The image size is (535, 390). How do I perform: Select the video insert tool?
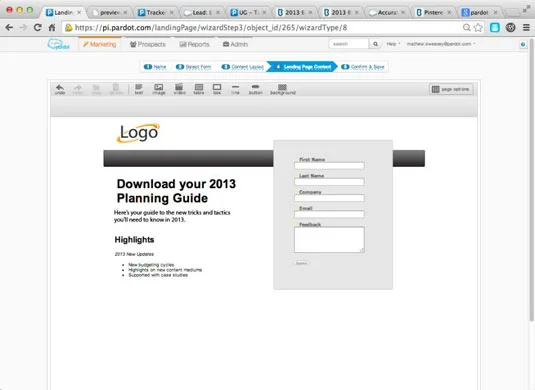pos(179,89)
